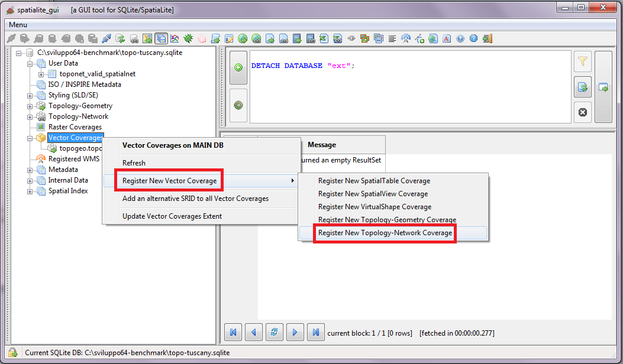The height and width of the screenshot is (364, 623).
Task: Expand the toponet_valid_spatialnet table node
Action: coord(41,74)
